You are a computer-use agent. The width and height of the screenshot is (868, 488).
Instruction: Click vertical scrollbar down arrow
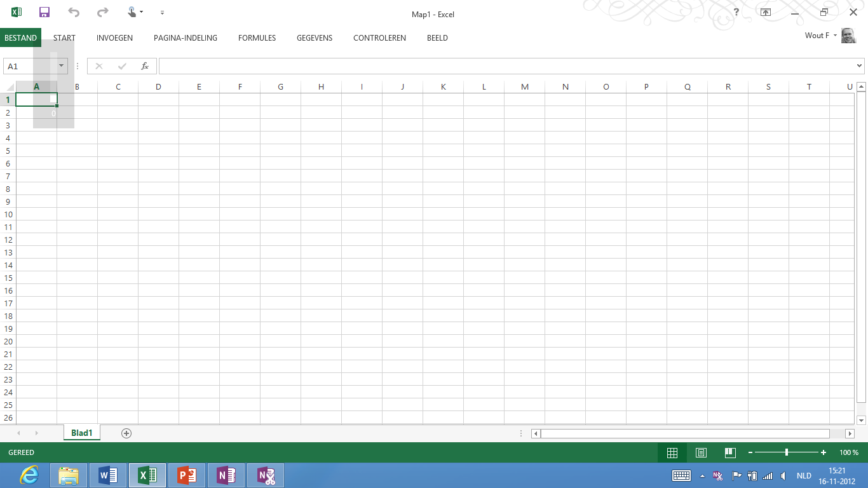click(x=861, y=420)
